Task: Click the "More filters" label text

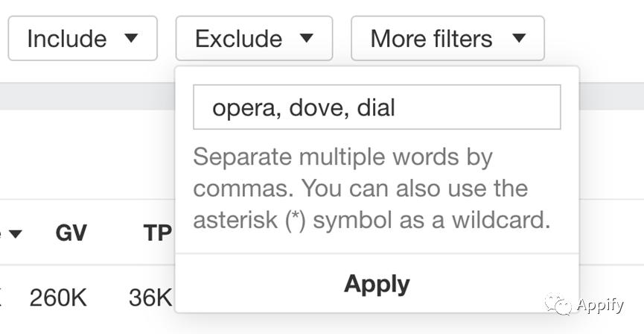Action: point(431,38)
